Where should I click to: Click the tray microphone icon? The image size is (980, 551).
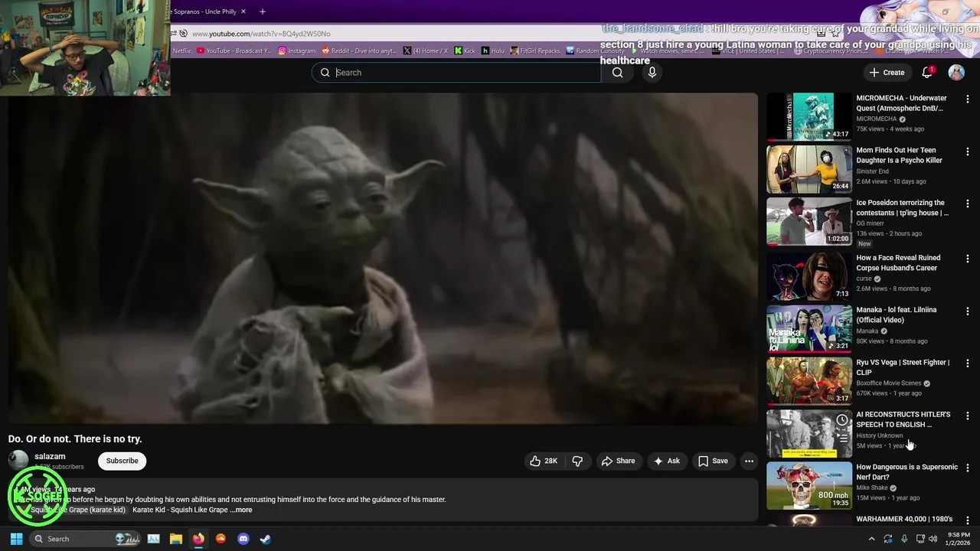(x=904, y=539)
